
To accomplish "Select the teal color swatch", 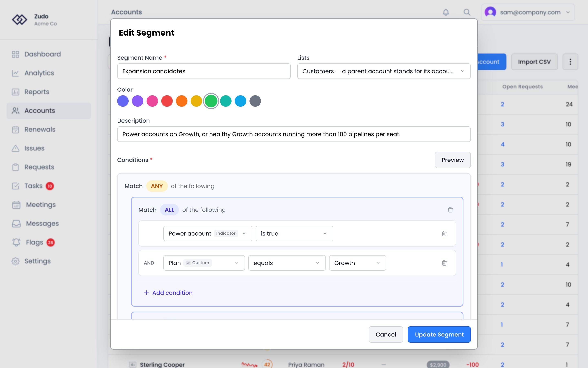I will pos(226,101).
